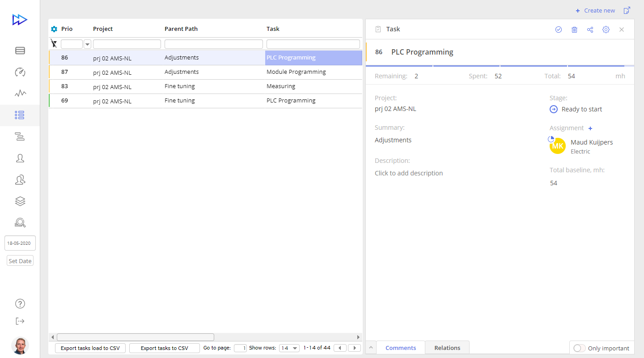Image resolution: width=644 pixels, height=358 pixels.
Task: Share the task using share icon
Action: point(590,30)
